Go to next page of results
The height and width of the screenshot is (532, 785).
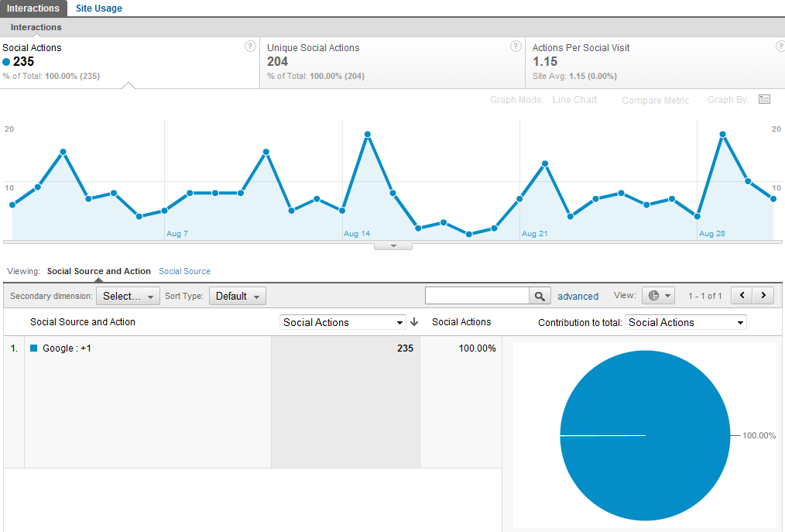[764, 296]
